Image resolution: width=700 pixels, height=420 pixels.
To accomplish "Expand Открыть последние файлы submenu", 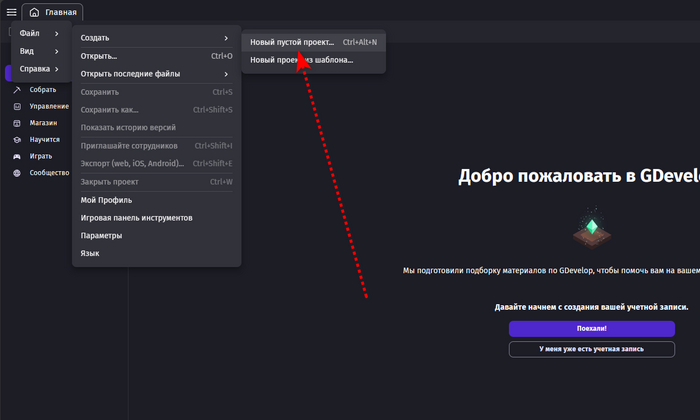I will pyautogui.click(x=156, y=74).
